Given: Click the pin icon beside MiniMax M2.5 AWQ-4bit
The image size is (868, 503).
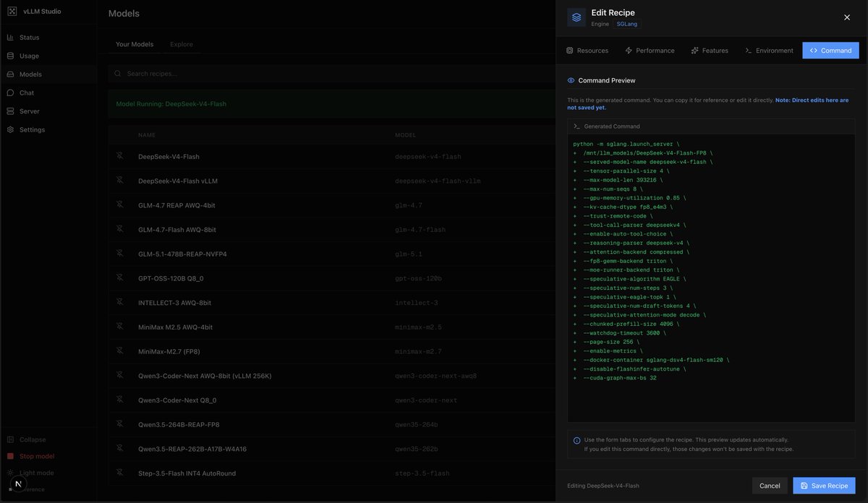Looking at the screenshot, I should tap(120, 327).
